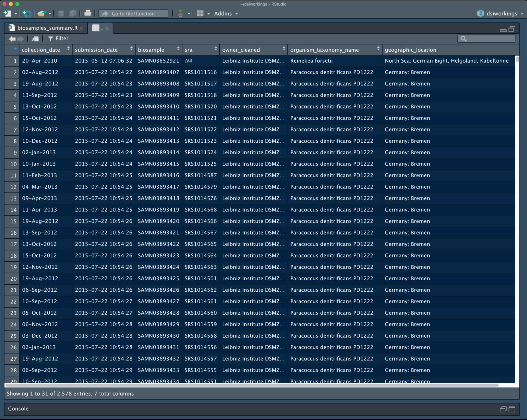Image resolution: width=527 pixels, height=420 pixels.
Task: Click sra cell SRS1014587
Action: click(x=201, y=175)
